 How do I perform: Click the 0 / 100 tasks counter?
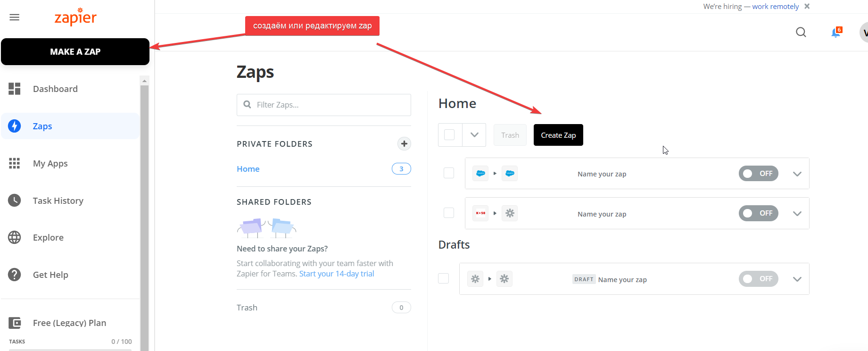click(122, 342)
